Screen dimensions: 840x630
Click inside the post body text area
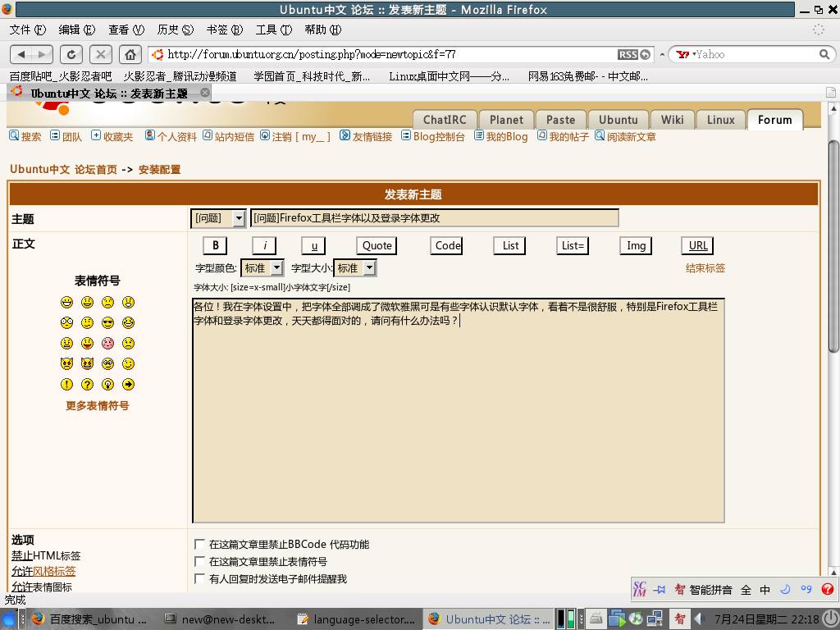(459, 410)
